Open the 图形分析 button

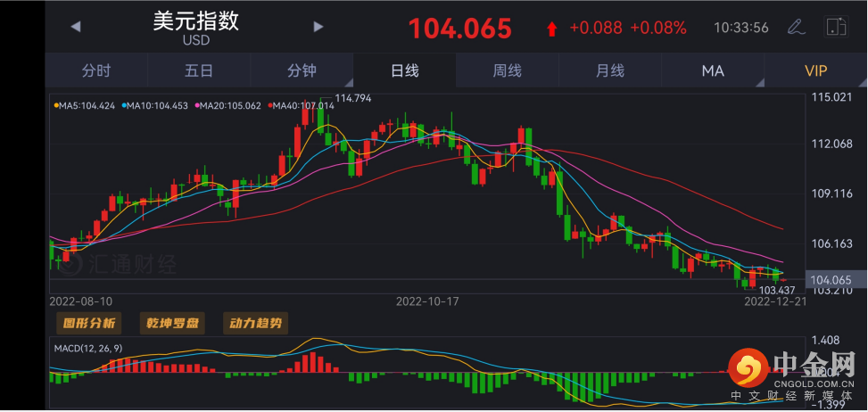click(86, 323)
